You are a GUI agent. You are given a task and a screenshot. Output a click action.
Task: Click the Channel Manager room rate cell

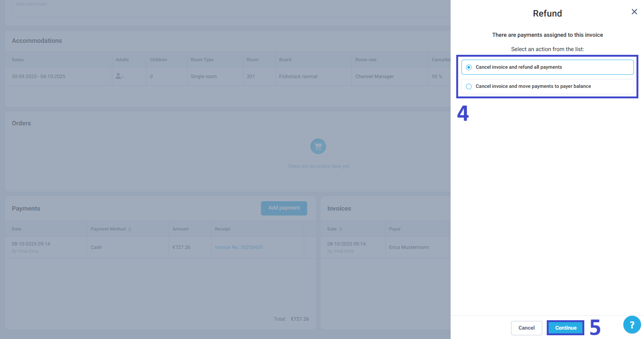(374, 76)
